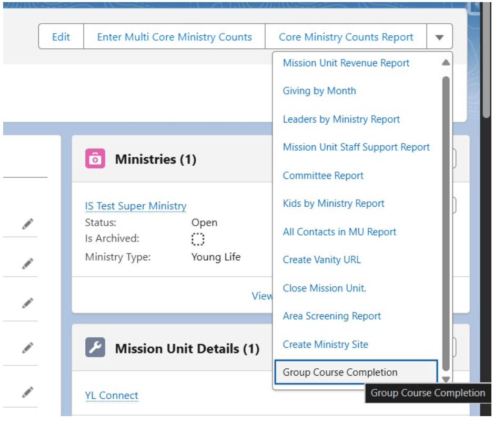Click the bottommost pencil edit icon

tap(28, 392)
